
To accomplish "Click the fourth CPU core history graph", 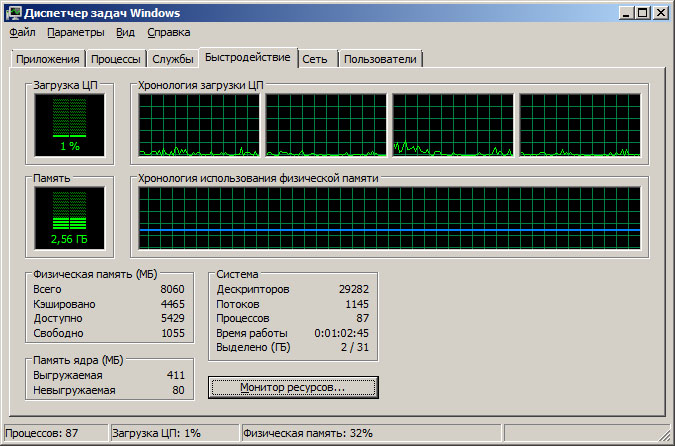I will click(580, 125).
